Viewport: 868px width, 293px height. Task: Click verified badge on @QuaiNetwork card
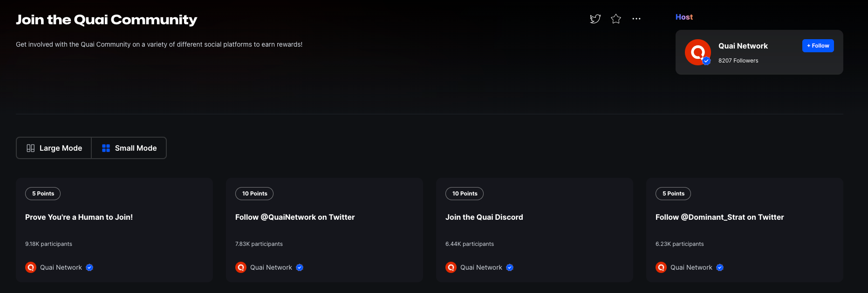point(300,267)
